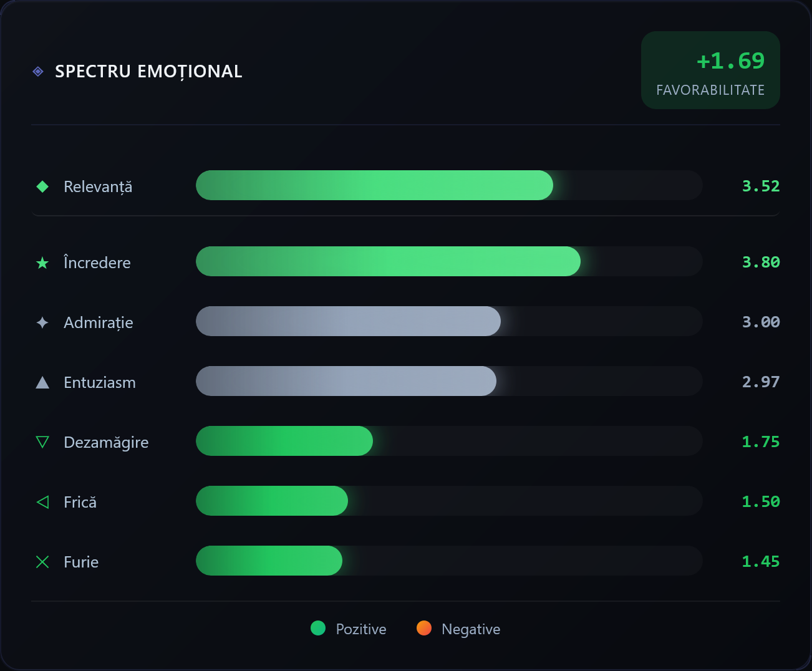Click the gray Admirație progress bar
This screenshot has width=812, height=671.
[x=348, y=321]
